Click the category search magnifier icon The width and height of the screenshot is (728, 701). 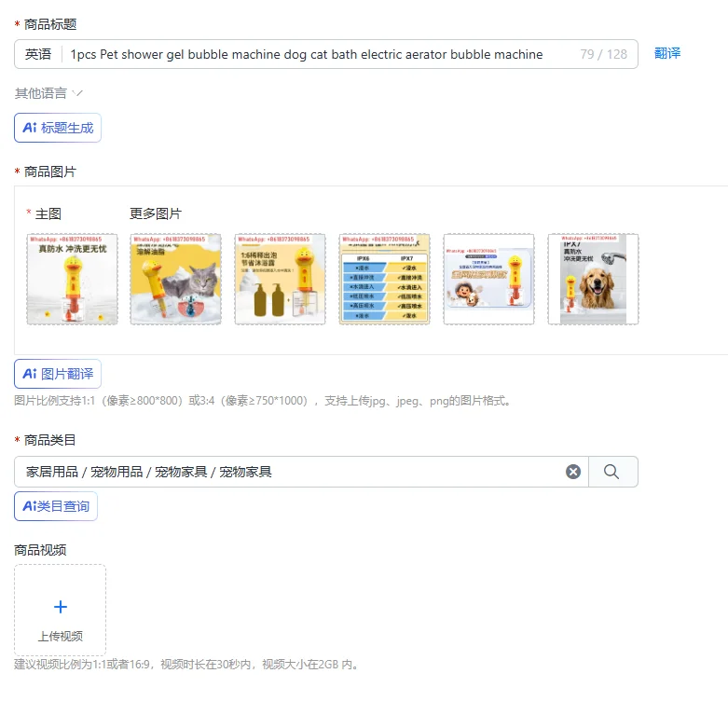click(x=611, y=472)
